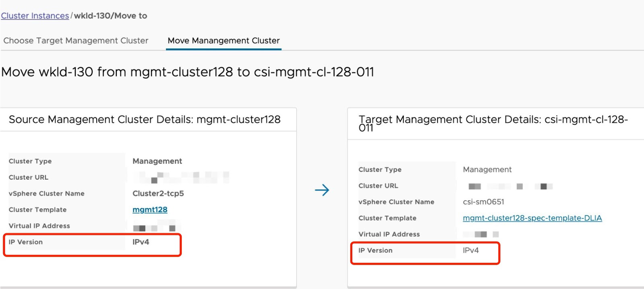The width and height of the screenshot is (644, 289).
Task: Select the csi-sm0651 vSphere cluster name
Action: [483, 202]
